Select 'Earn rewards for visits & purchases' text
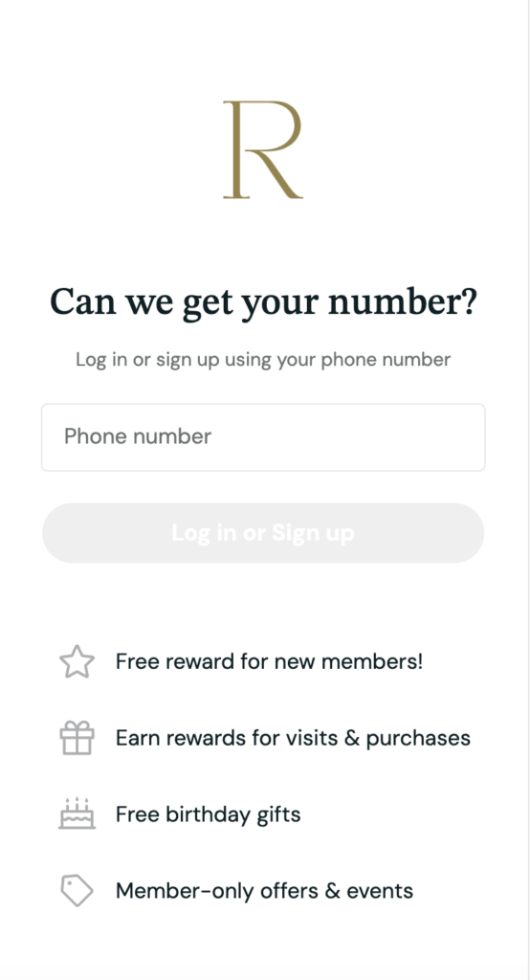Viewport: 530px width, 980px height. tap(293, 738)
